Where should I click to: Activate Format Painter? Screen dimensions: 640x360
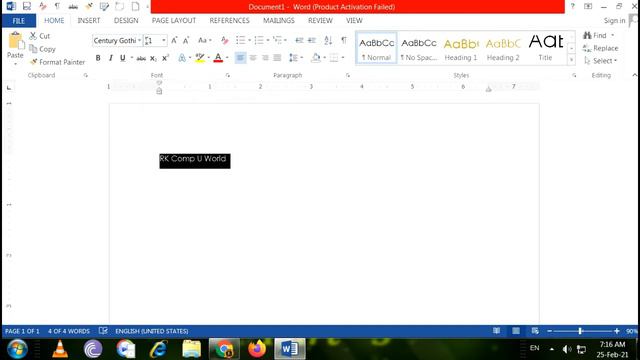pyautogui.click(x=58, y=62)
